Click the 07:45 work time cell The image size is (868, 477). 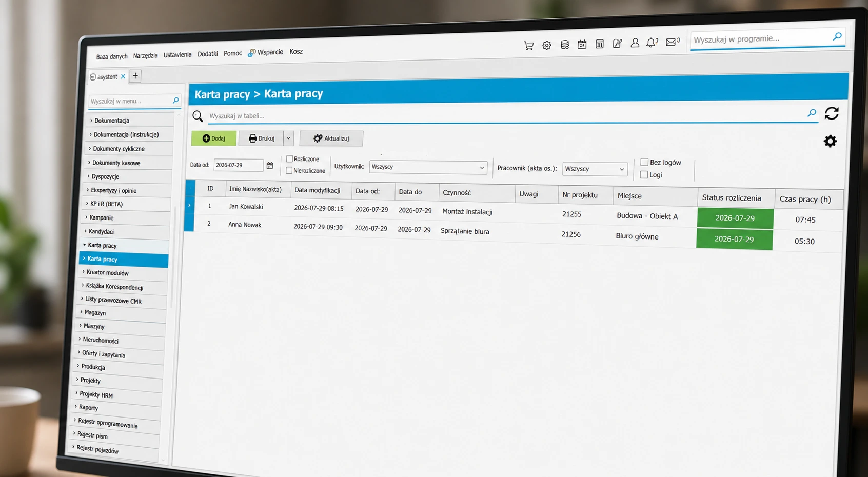(805, 220)
